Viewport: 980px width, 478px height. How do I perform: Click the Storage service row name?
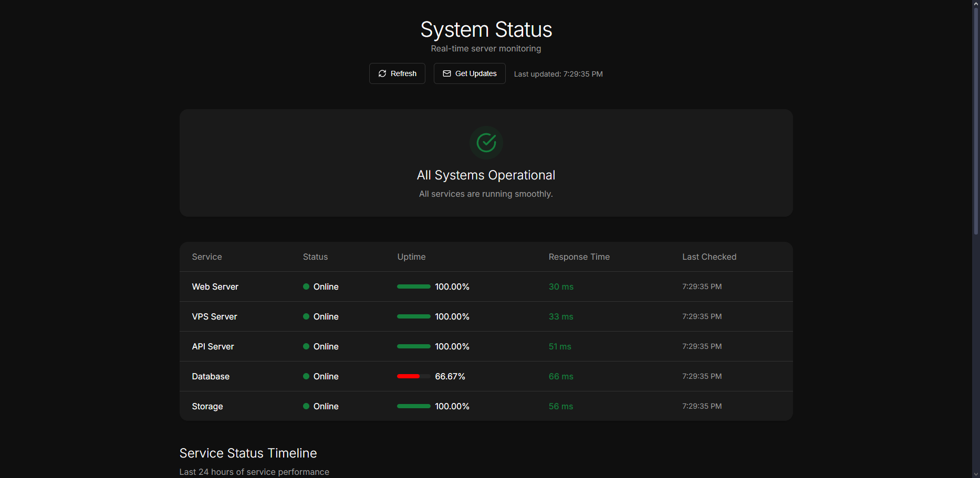pyautogui.click(x=207, y=406)
